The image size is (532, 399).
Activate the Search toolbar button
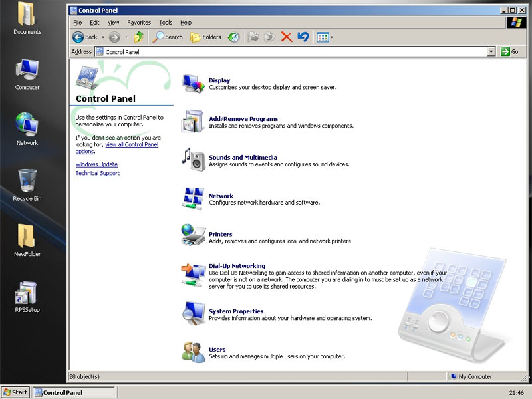pos(168,37)
